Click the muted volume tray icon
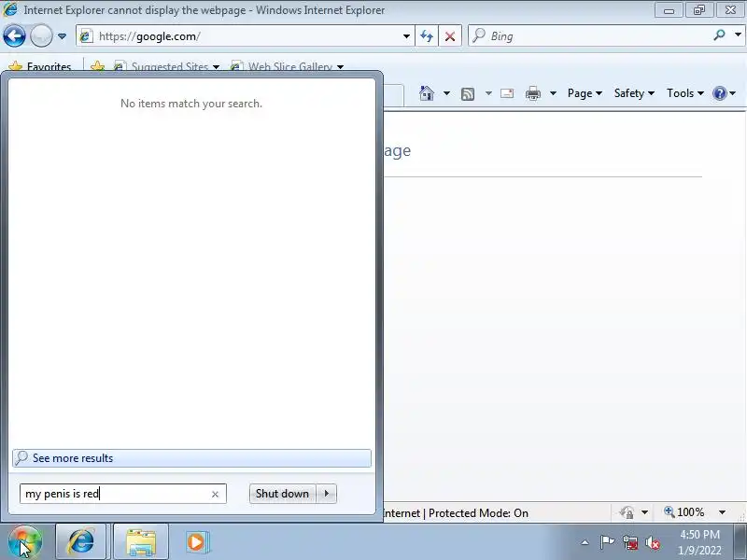 pos(653,542)
